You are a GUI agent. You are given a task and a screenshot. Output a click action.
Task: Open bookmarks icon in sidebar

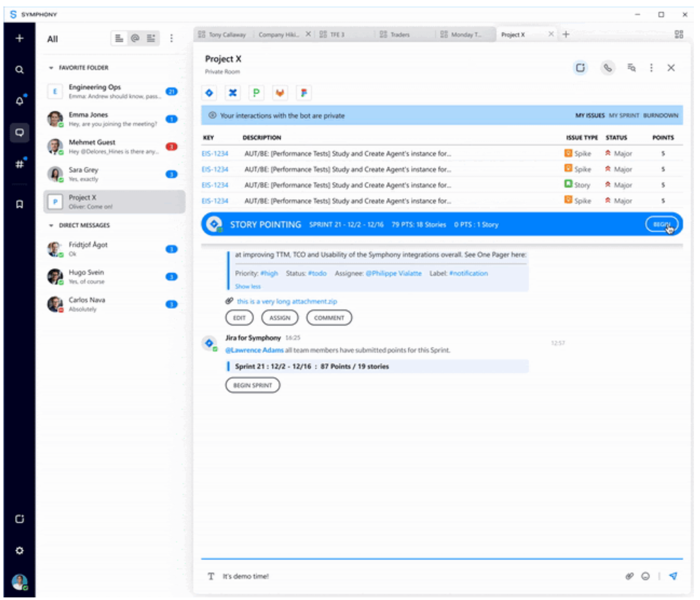(19, 204)
